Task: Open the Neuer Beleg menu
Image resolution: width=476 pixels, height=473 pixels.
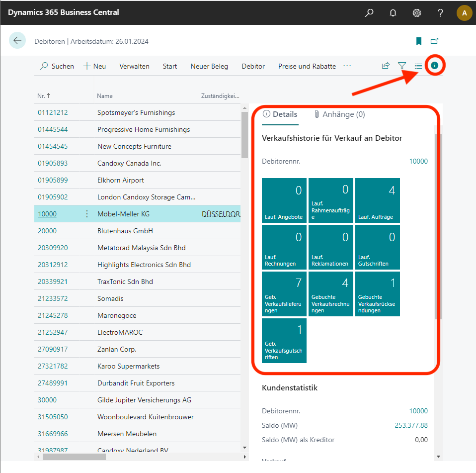Action: pos(209,66)
